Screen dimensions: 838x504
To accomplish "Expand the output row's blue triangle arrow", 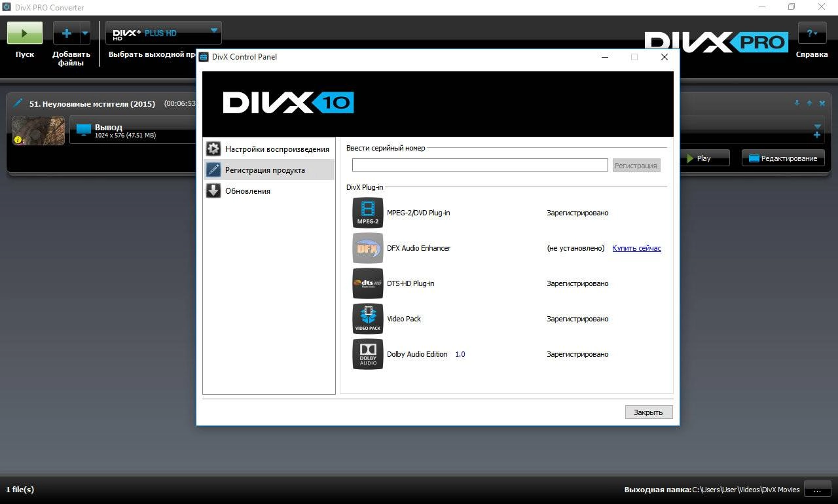I will (x=817, y=126).
